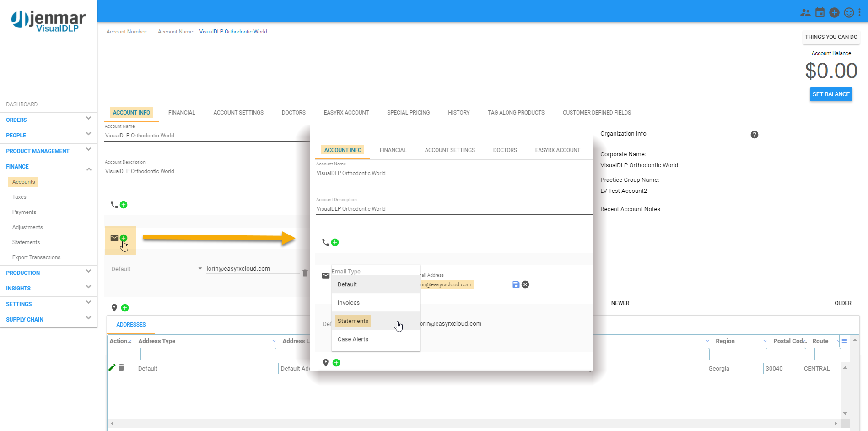Image resolution: width=868 pixels, height=431 pixels.
Task: Open the VisualDLP Orthodontic World account link
Action: coord(233,32)
